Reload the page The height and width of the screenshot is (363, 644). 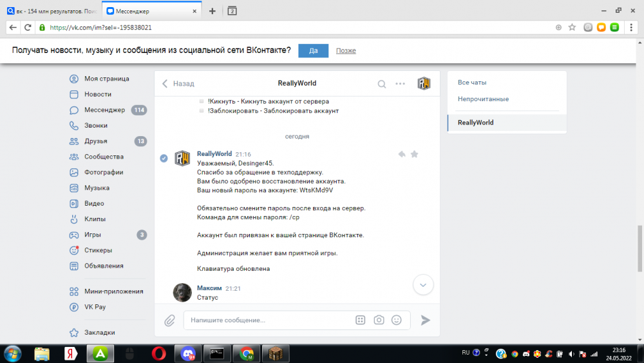(x=28, y=28)
